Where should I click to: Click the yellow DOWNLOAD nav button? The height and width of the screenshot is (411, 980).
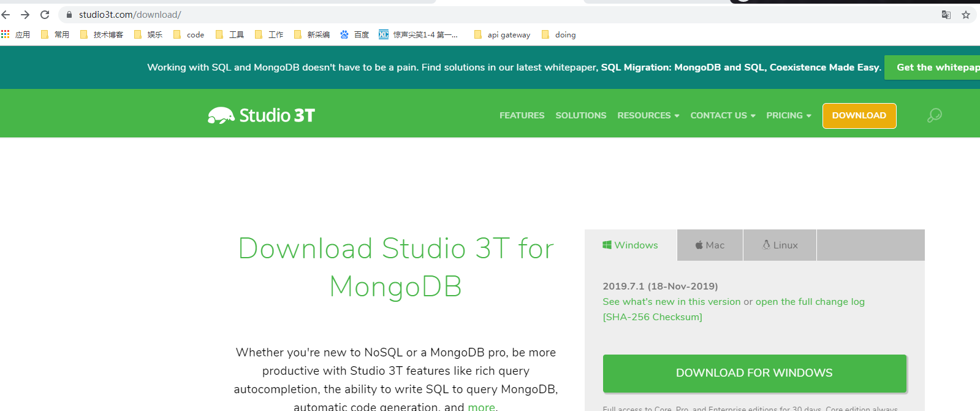point(859,116)
